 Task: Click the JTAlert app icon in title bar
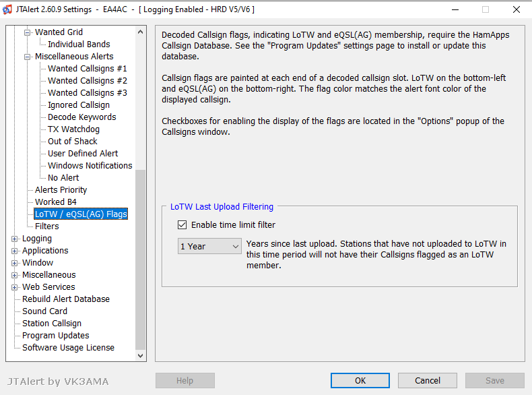(x=7, y=9)
